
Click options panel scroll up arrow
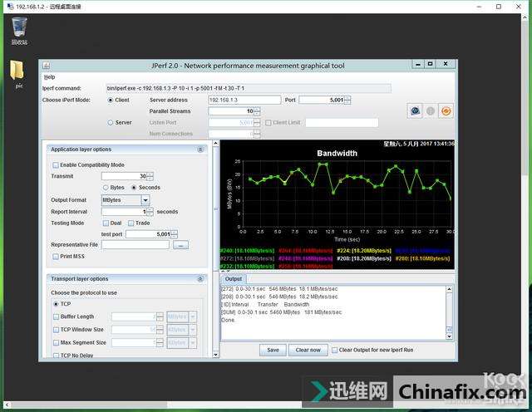pos(216,144)
